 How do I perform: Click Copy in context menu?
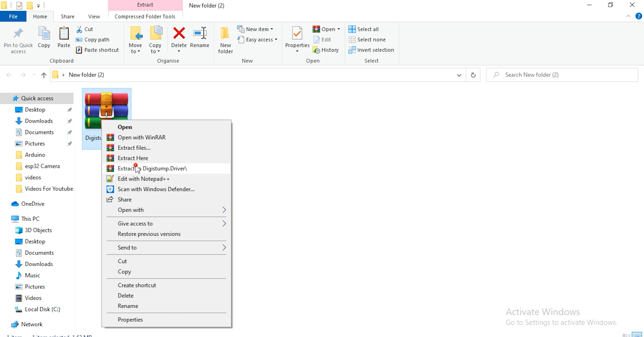166,272
